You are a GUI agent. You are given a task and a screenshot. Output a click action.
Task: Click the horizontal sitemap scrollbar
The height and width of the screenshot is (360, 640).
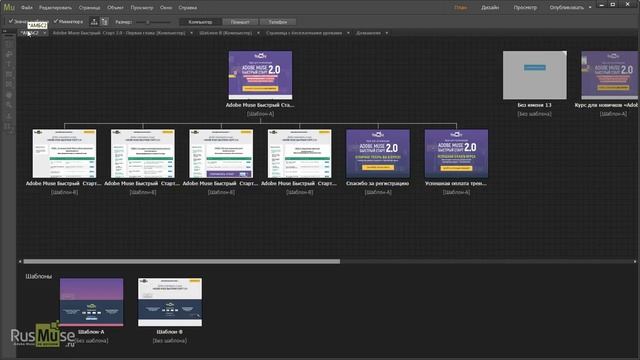(x=182, y=261)
